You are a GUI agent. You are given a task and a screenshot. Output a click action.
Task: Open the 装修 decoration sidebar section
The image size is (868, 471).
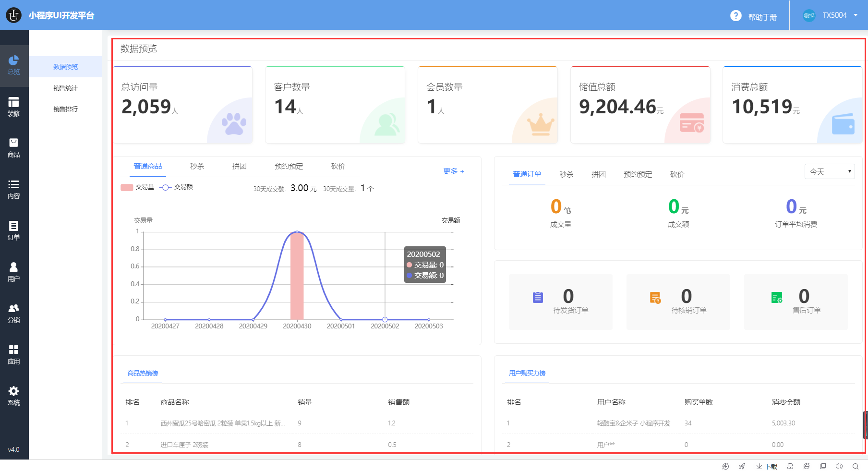click(14, 107)
